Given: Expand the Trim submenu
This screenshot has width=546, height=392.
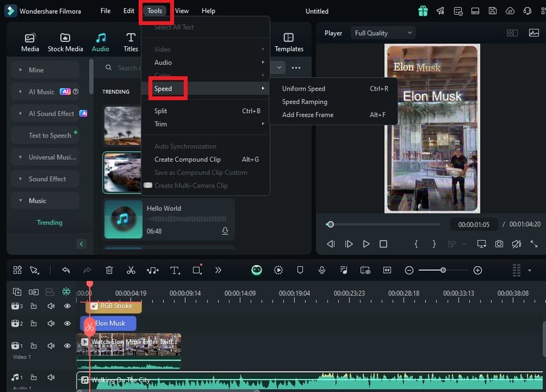Looking at the screenshot, I should pos(206,124).
